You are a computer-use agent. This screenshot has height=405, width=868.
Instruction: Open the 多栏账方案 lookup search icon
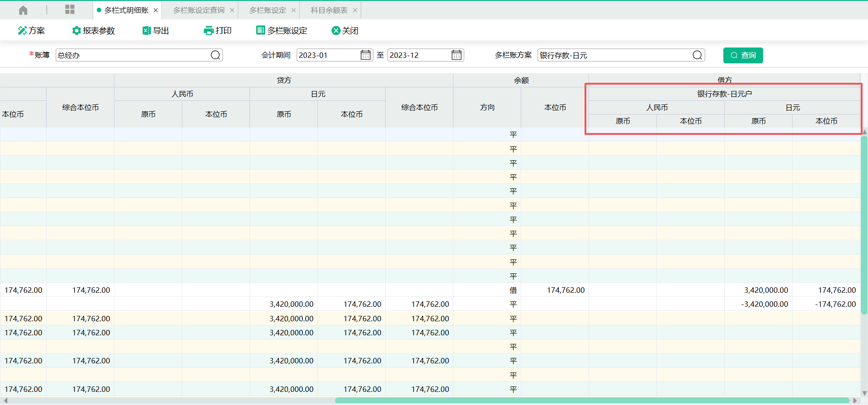697,55
